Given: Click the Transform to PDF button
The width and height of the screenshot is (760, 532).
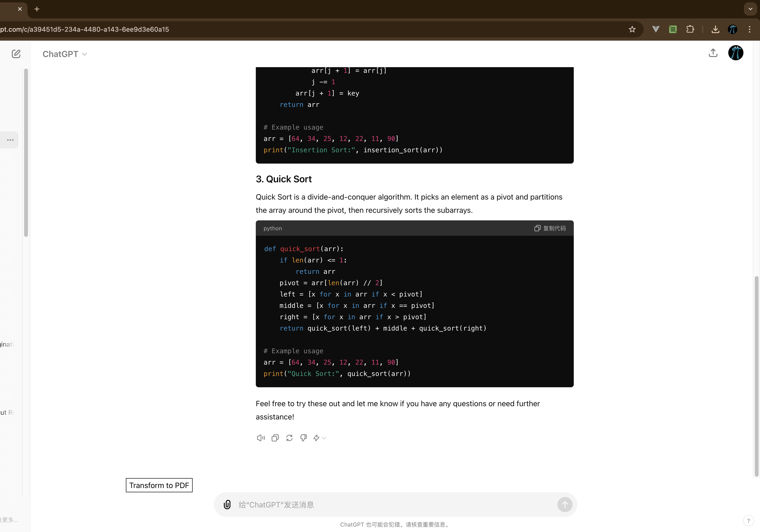Looking at the screenshot, I should pos(159,485).
